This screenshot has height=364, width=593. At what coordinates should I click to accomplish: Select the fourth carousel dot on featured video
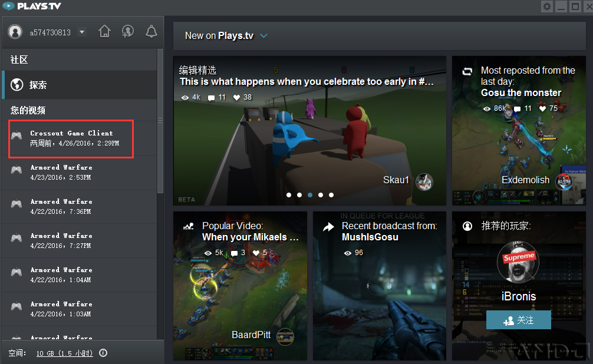pos(321,195)
